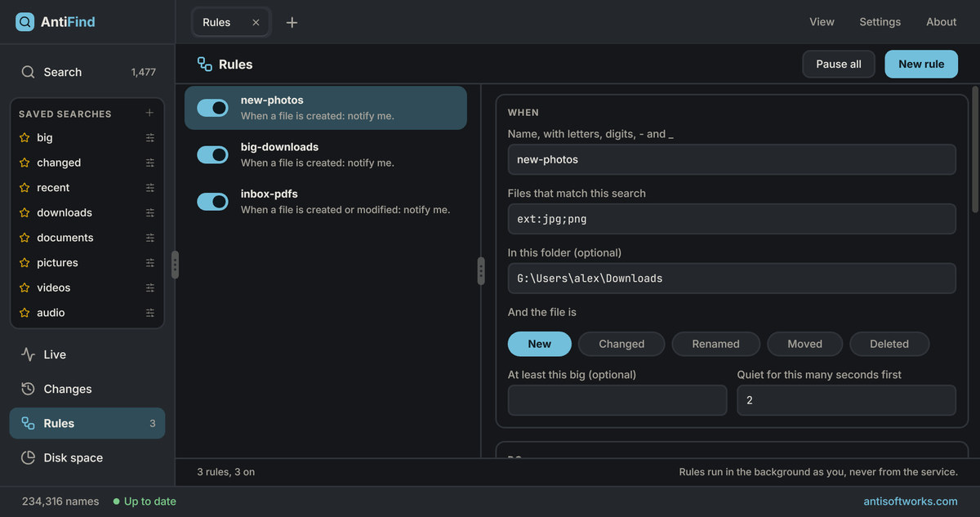Open settings sliders icon for pictures search

[150, 263]
